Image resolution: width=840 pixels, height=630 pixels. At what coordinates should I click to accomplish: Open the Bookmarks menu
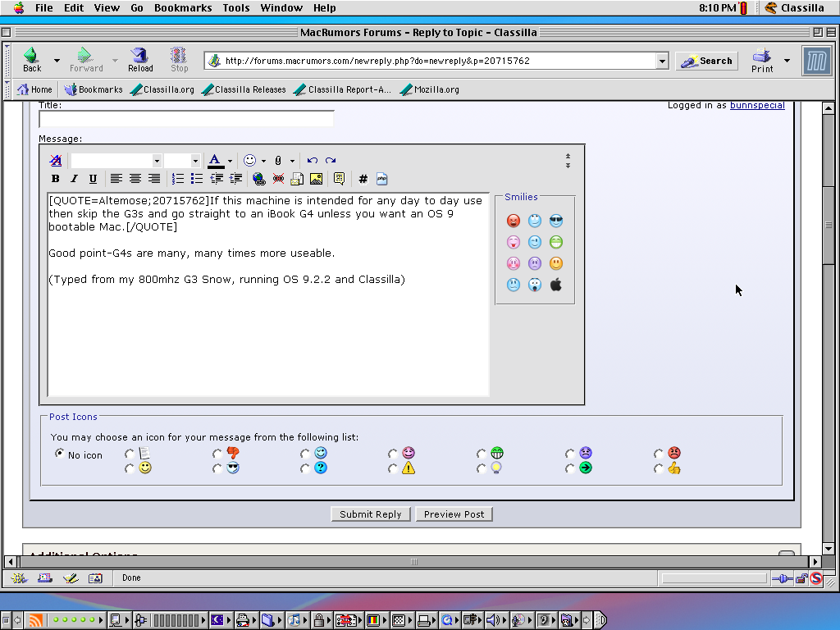[x=183, y=8]
